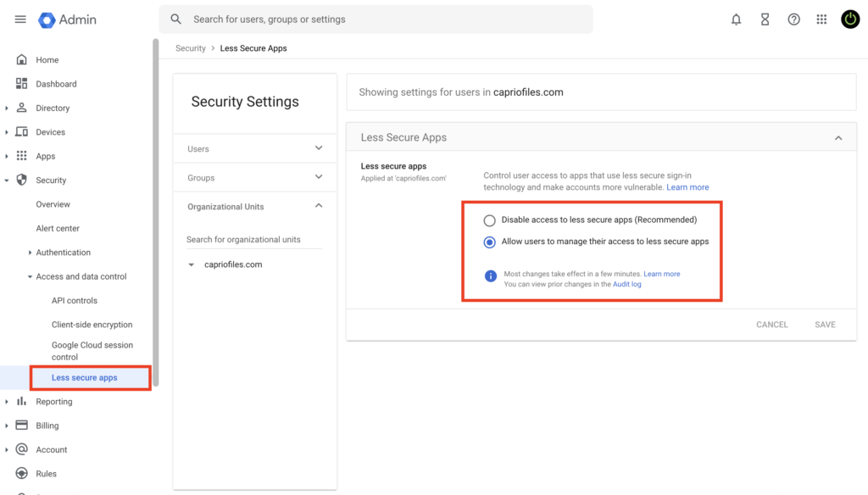Expand the Directory sidebar arrow
868x495 pixels.
[x=7, y=108]
